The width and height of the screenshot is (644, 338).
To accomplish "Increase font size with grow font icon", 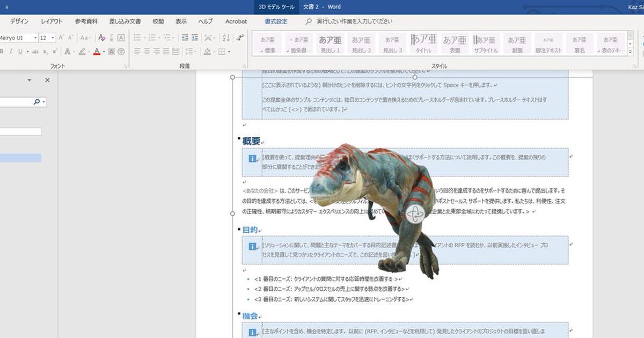I will coord(61,38).
